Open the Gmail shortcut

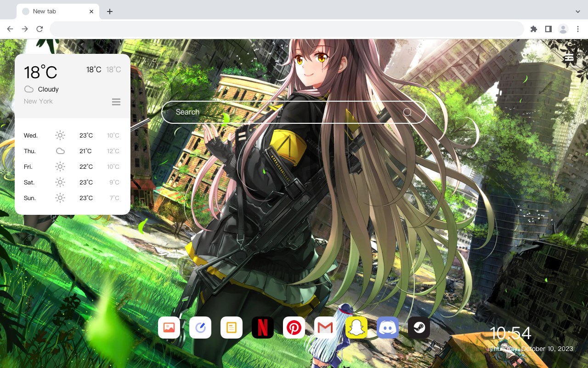[x=325, y=328]
